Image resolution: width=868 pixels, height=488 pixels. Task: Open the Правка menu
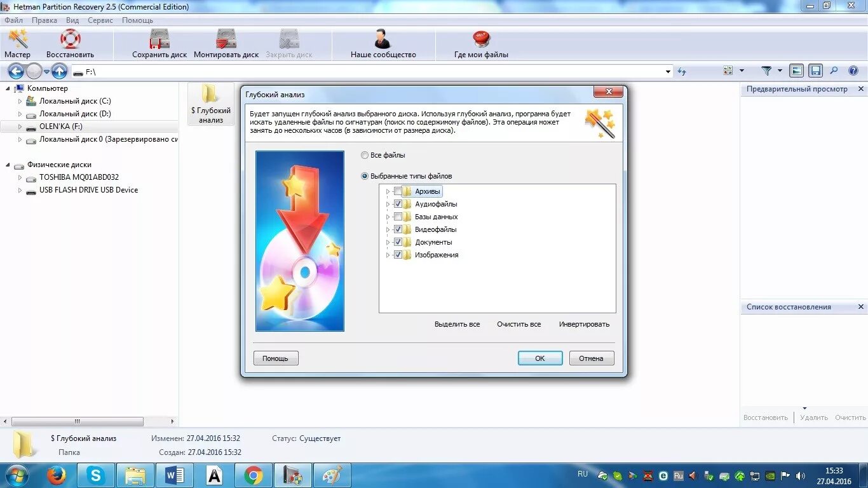(44, 20)
